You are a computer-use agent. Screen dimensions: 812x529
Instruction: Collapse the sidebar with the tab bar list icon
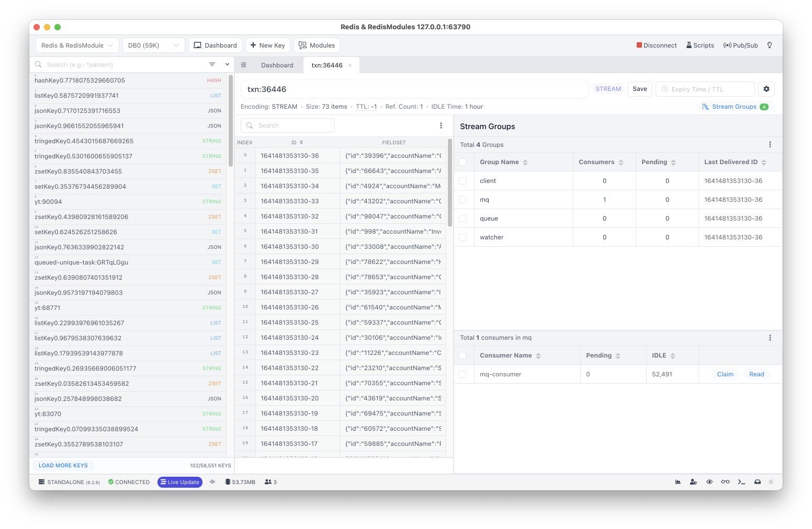tap(243, 65)
